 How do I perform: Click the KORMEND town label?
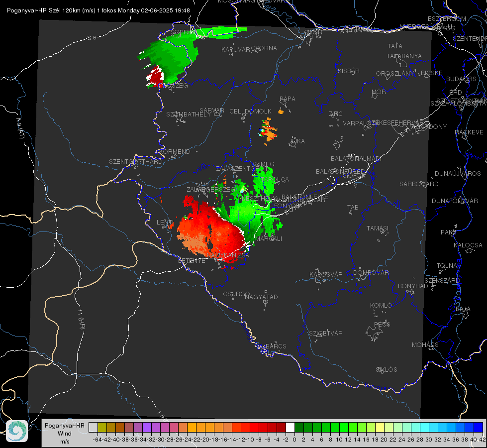click(x=175, y=152)
